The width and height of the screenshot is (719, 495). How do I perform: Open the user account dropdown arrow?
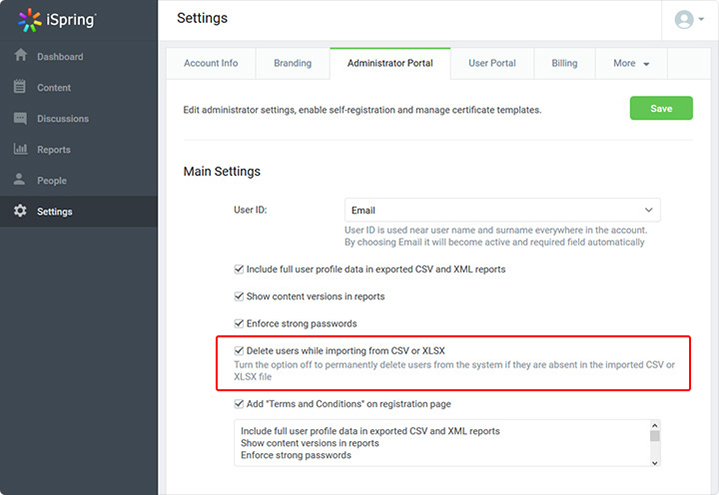point(701,19)
